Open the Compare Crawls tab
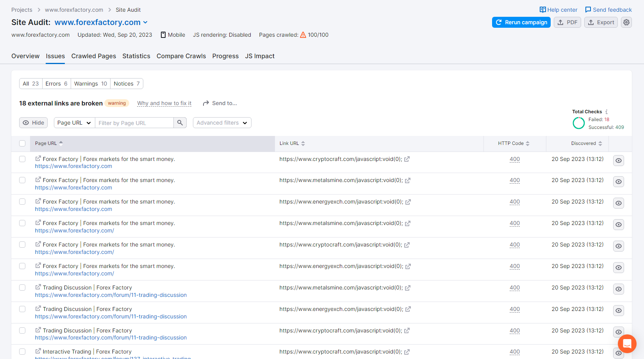Screen dimensions: 644x359 181,56
